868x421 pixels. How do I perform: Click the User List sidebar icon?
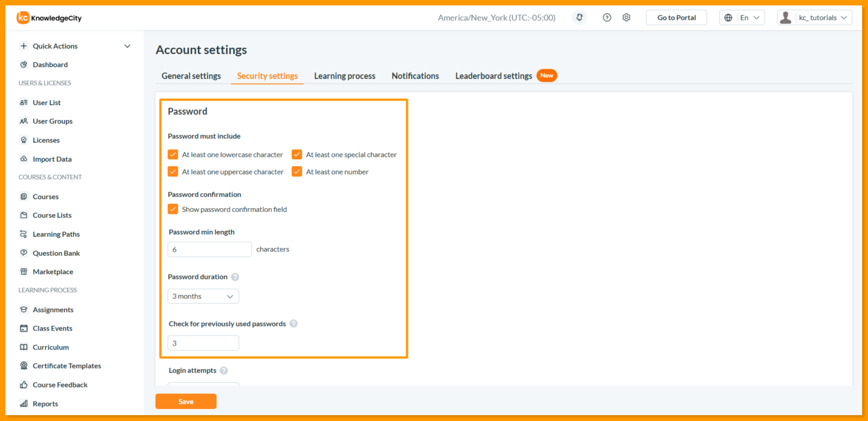click(x=24, y=103)
